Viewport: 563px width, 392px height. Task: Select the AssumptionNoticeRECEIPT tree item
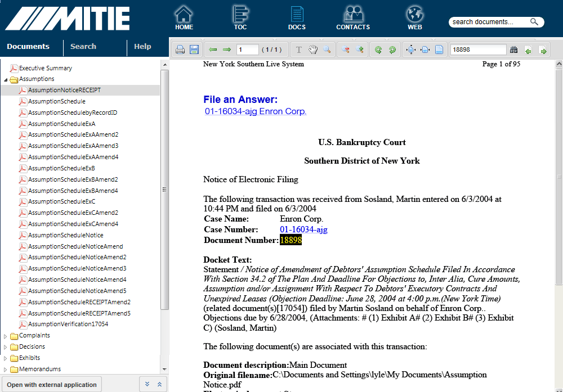tap(81, 90)
